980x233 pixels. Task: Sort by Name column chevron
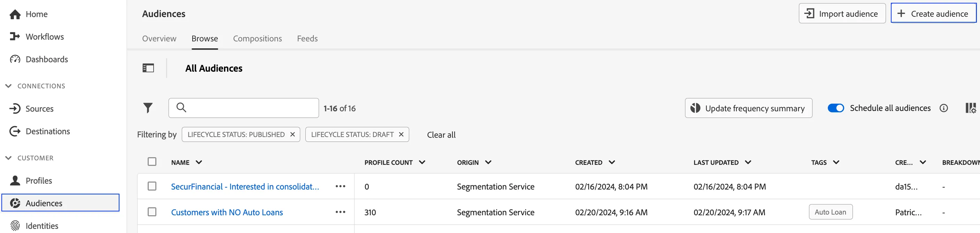[199, 162]
